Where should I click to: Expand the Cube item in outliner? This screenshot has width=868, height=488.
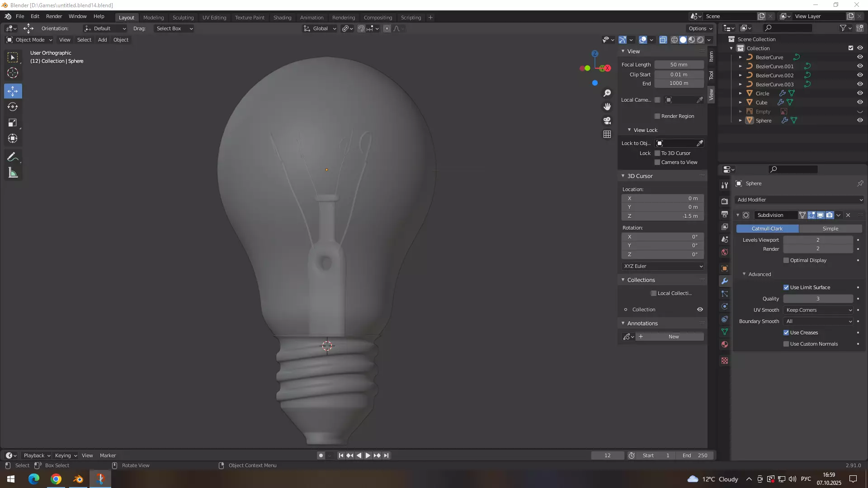click(740, 103)
